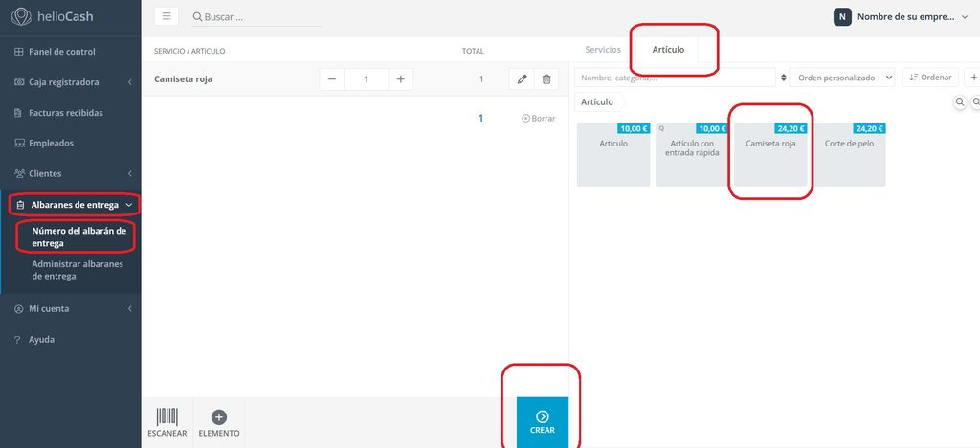Collapse Albaranes de entrega menu

(x=74, y=204)
